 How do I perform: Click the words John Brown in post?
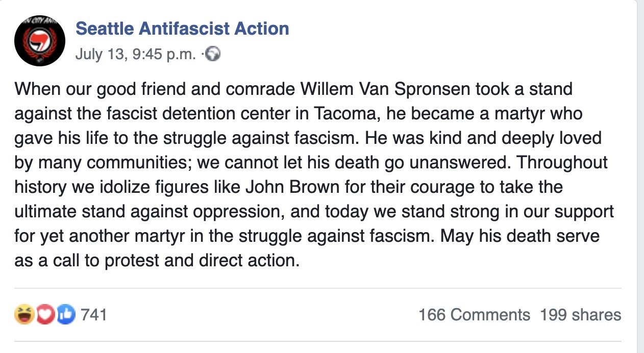tap(292, 187)
